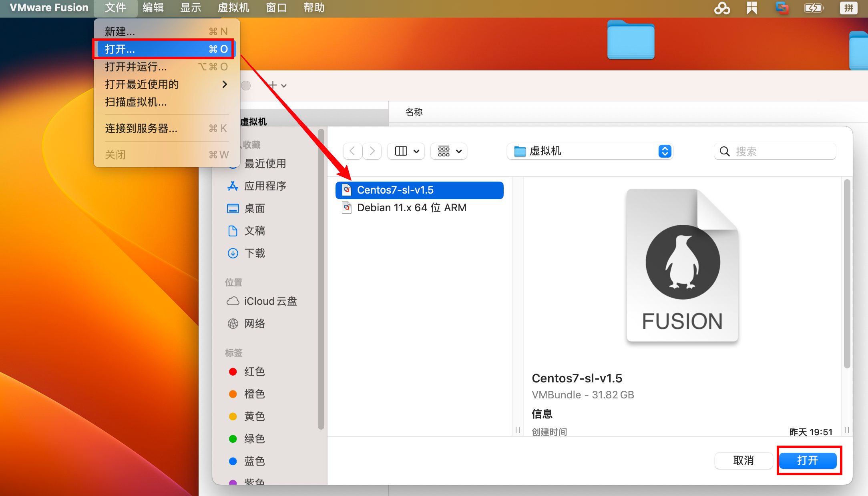Click the 取消 cancel button
This screenshot has height=496, width=868.
click(743, 460)
